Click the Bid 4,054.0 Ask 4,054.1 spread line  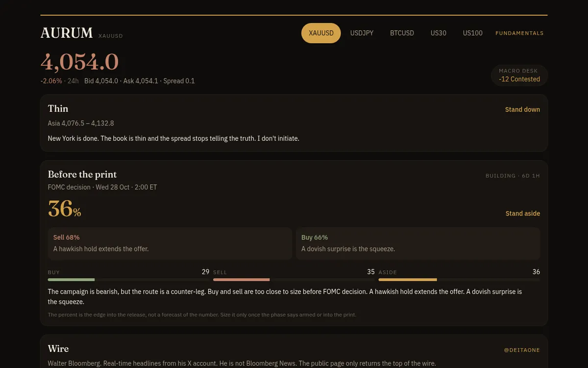(140, 81)
